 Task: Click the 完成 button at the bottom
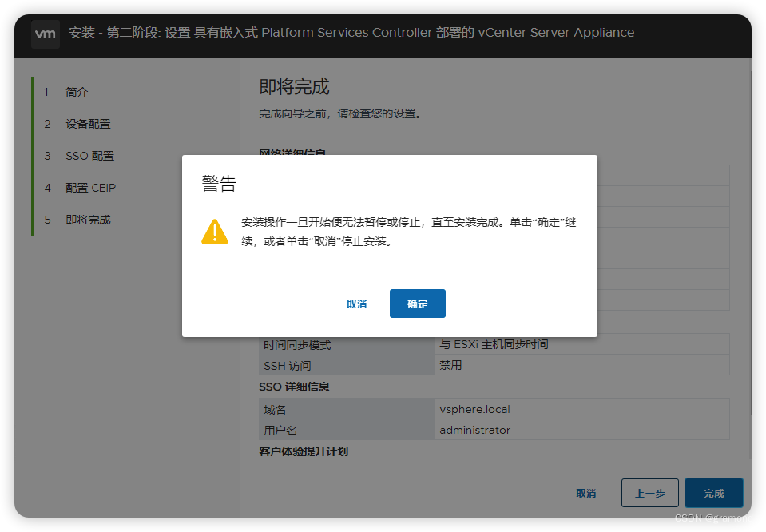(x=714, y=493)
